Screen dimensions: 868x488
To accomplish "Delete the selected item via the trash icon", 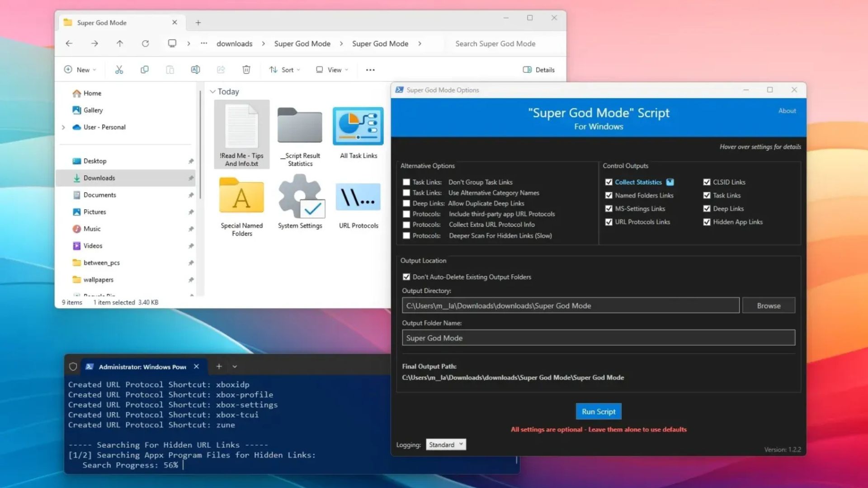I will 246,70.
